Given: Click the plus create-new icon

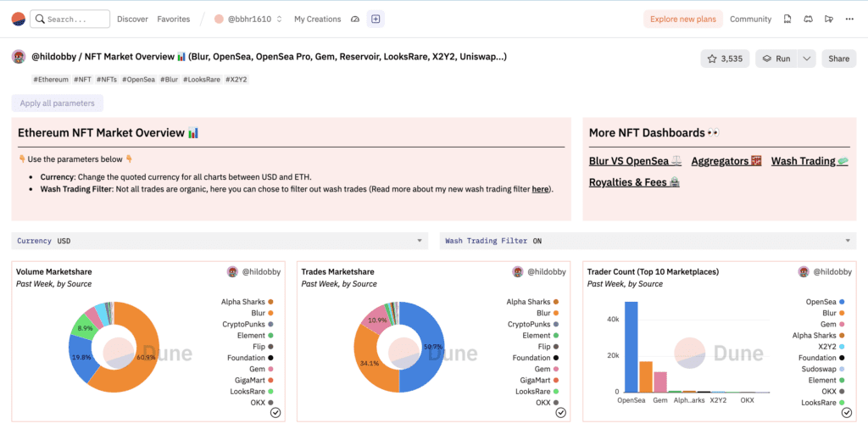Looking at the screenshot, I should pos(376,19).
